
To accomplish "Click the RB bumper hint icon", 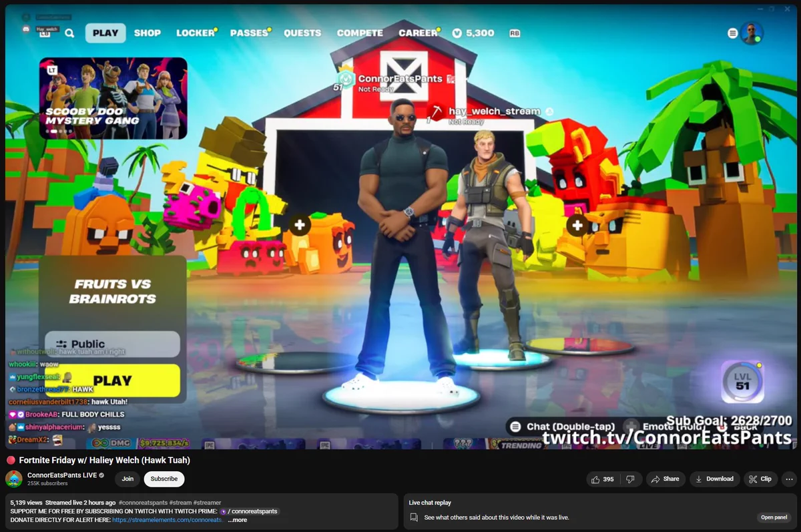I will (515, 33).
